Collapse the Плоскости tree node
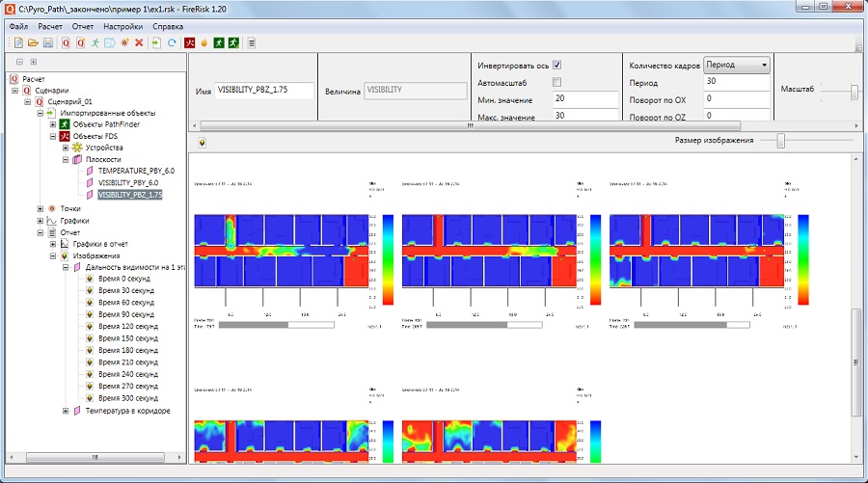Screen dimensions: 868x483 tap(66, 159)
